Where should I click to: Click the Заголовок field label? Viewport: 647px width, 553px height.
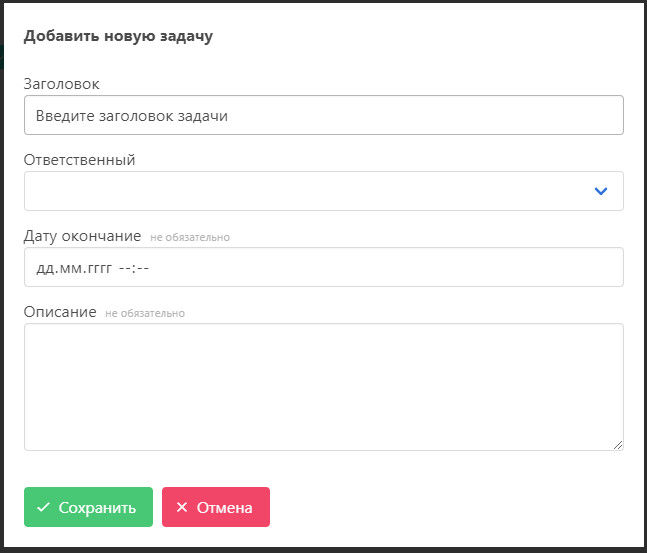coord(61,84)
